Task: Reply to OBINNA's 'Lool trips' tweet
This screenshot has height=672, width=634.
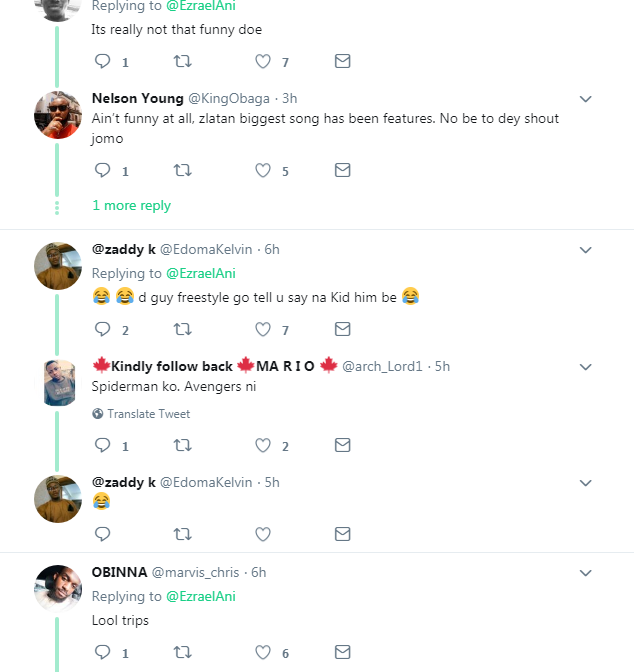Action: coord(102,653)
